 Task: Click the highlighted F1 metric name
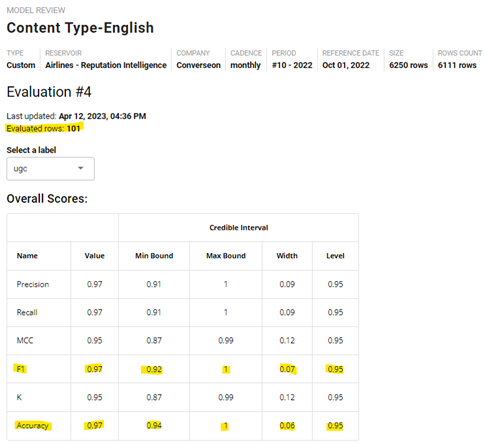click(21, 369)
